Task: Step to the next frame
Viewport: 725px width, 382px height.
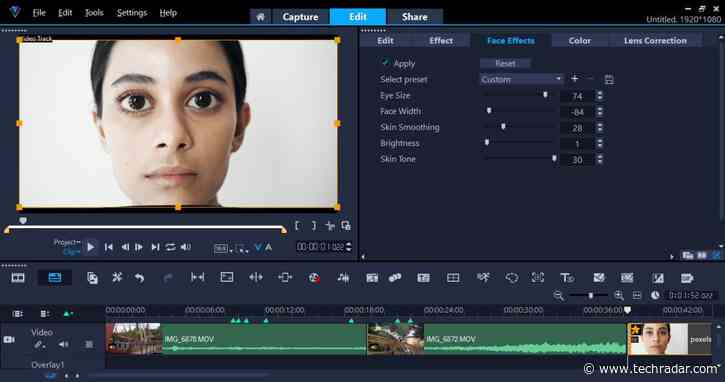Action: [x=139, y=247]
